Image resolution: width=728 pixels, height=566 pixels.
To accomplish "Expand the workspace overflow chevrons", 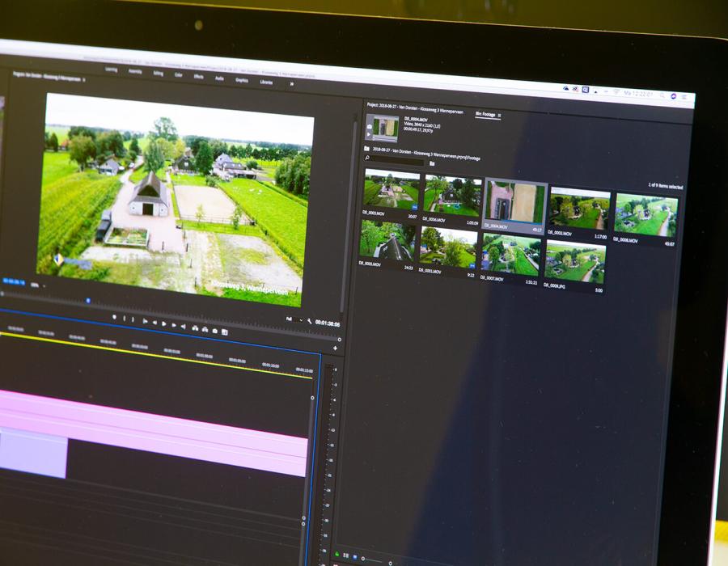I will [x=291, y=84].
